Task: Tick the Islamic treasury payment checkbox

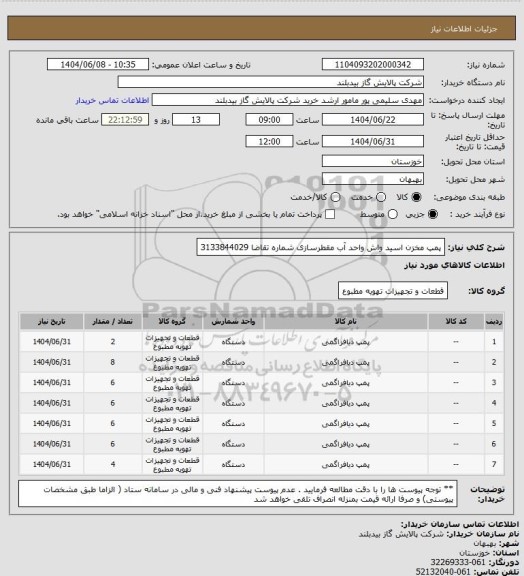Action: pyautogui.click(x=330, y=214)
